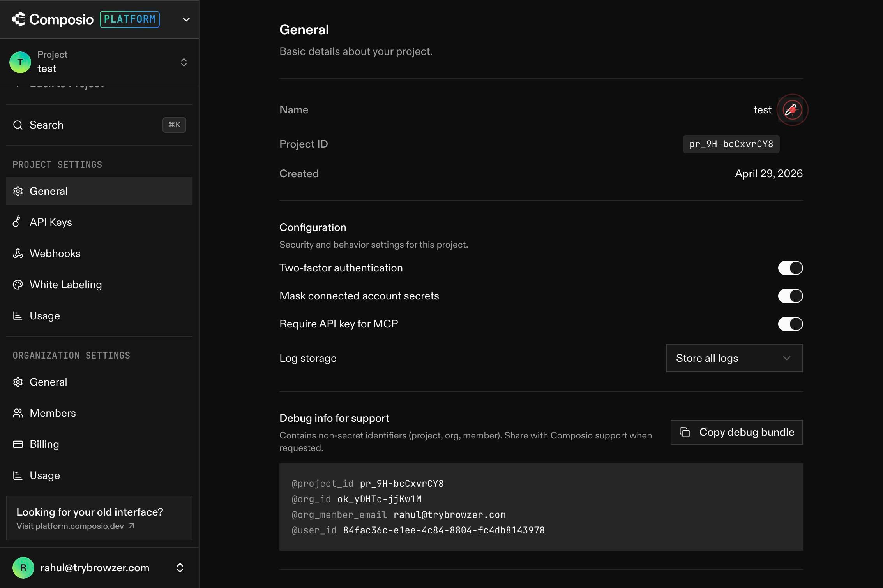Click Copy debug bundle button
Viewport: 883px width, 588px height.
tap(736, 432)
